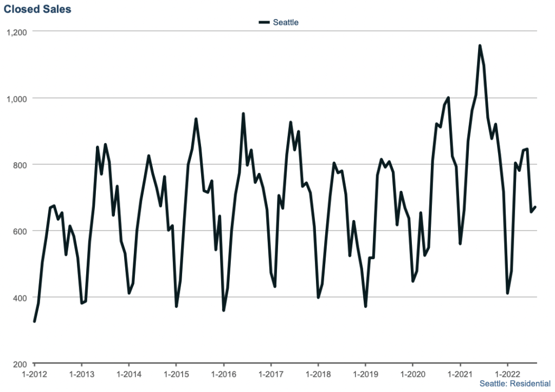The height and width of the screenshot is (392, 555).
Task: Click the 1-2015 x-axis tick label
Action: (x=176, y=374)
